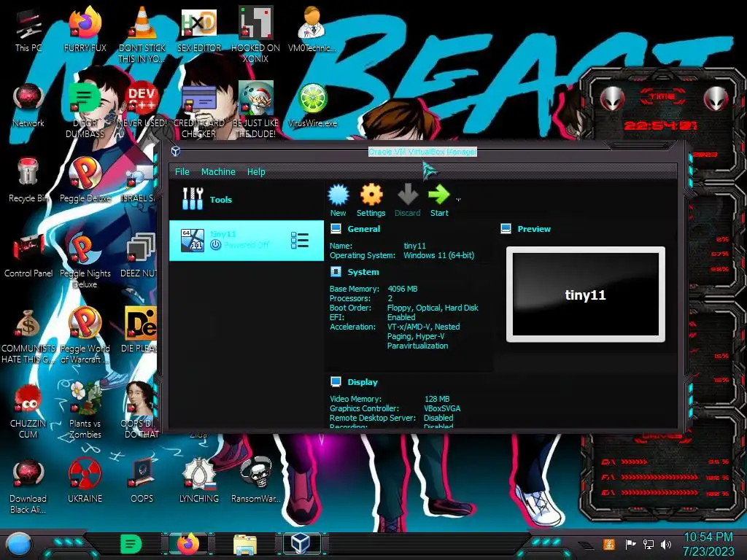This screenshot has height=560, width=747.
Task: Select the tiny11 Powered Off VM entry
Action: [x=247, y=241]
